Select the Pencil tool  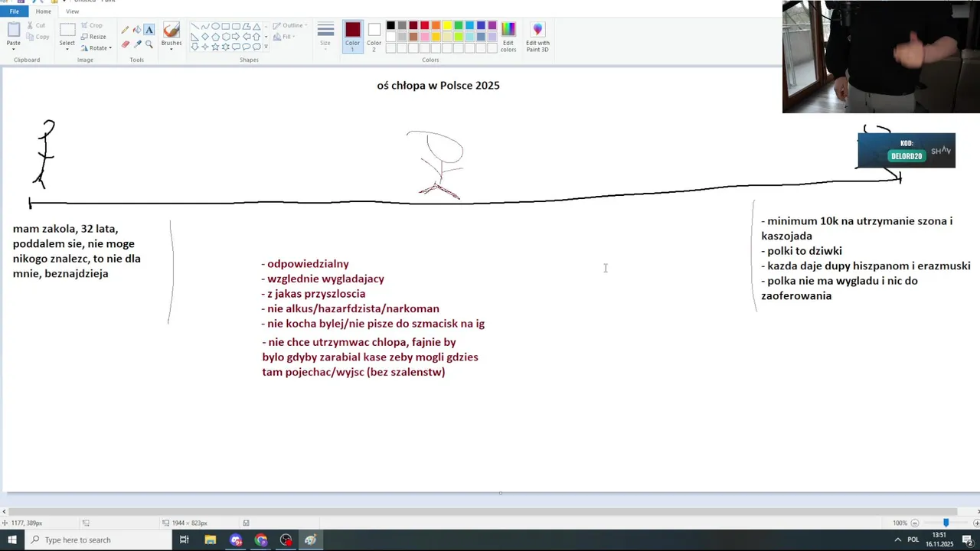[125, 30]
